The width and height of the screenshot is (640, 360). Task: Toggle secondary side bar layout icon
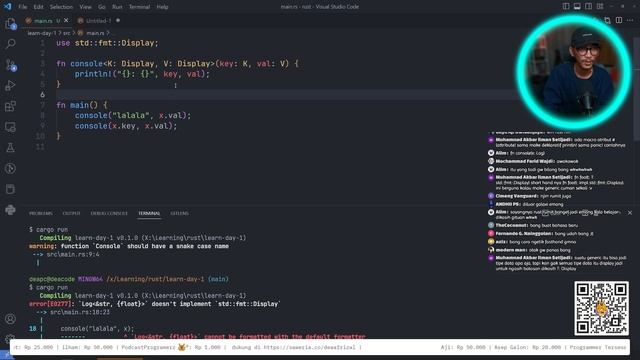(589, 7)
